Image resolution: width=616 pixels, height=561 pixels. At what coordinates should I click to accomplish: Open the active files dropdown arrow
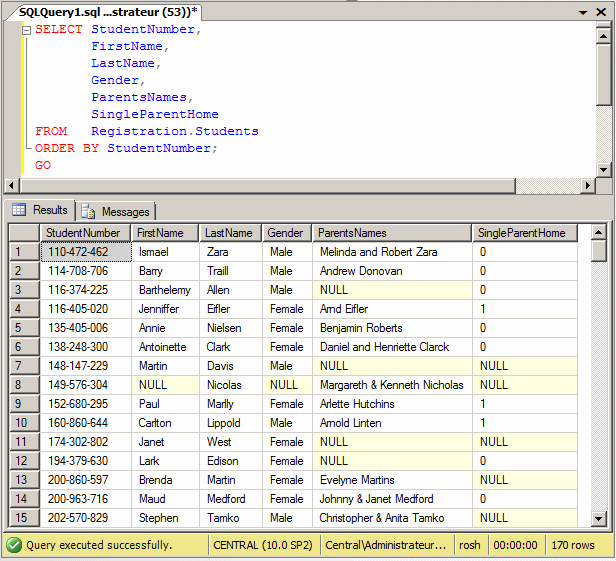point(583,13)
